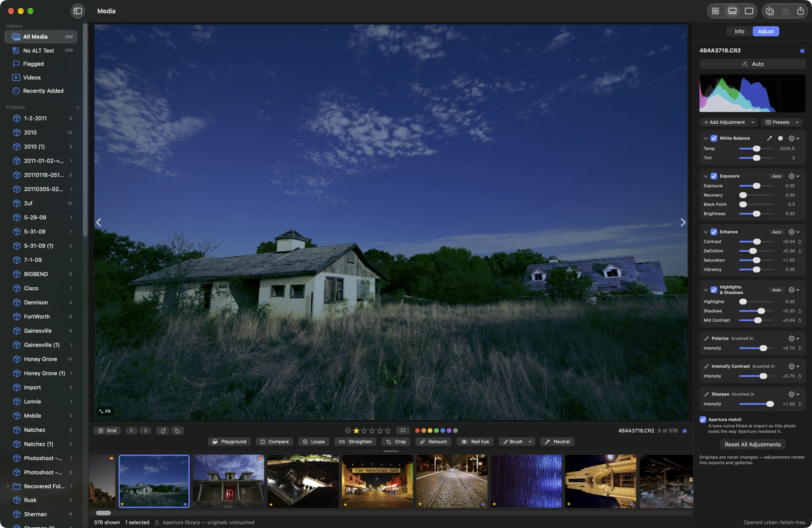Go to previous photo in main viewer
This screenshot has height=528, width=812.
[x=99, y=222]
